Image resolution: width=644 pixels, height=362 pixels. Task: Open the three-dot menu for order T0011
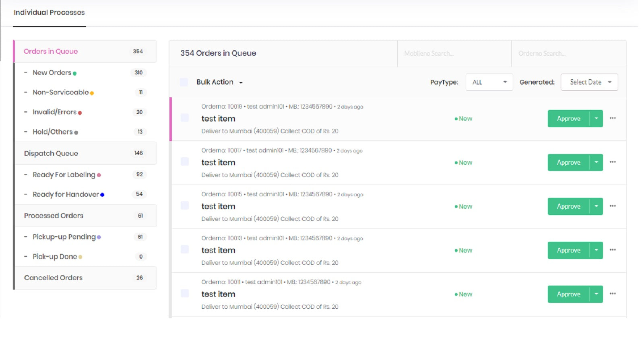[x=613, y=294]
